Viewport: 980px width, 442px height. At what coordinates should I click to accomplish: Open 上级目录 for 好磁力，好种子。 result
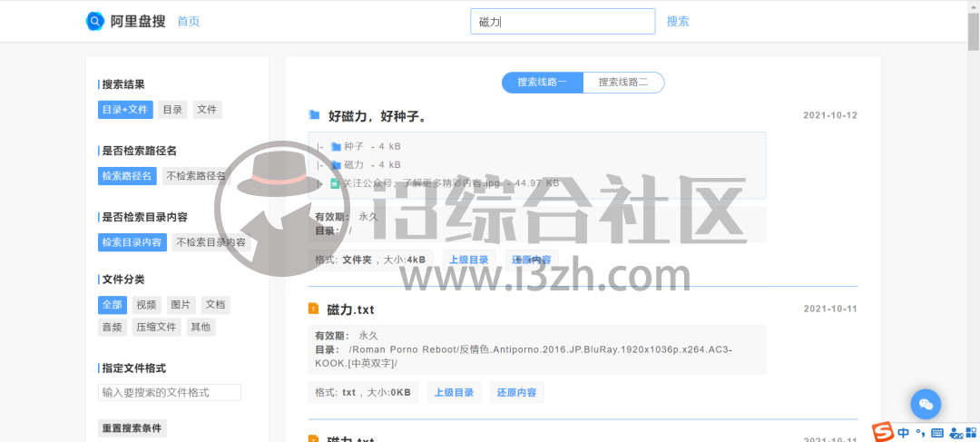point(469,260)
